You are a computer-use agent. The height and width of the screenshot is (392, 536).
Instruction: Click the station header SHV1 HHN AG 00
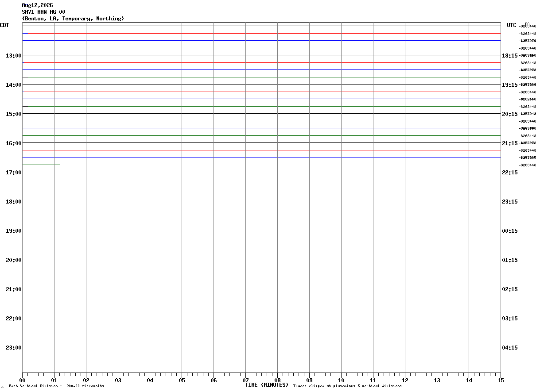43,12
